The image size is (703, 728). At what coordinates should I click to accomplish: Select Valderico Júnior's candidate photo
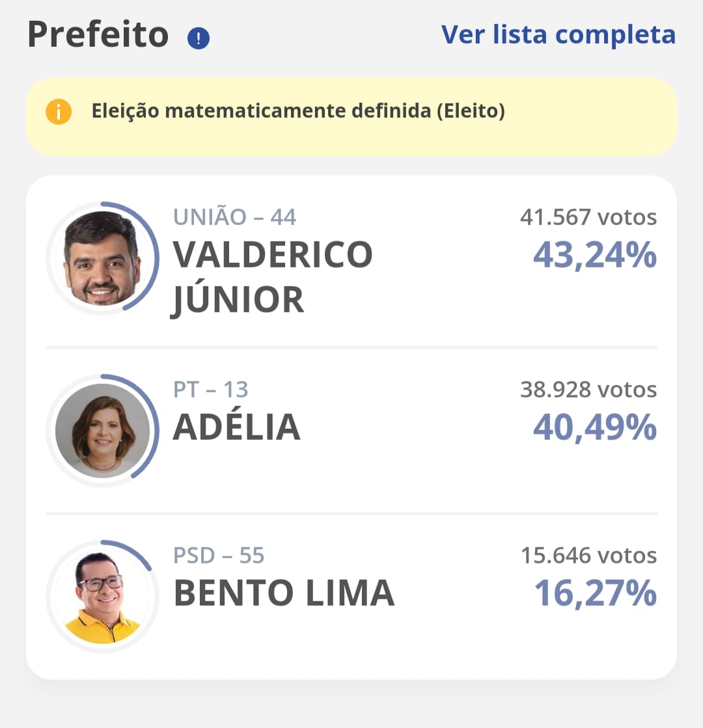[103, 258]
